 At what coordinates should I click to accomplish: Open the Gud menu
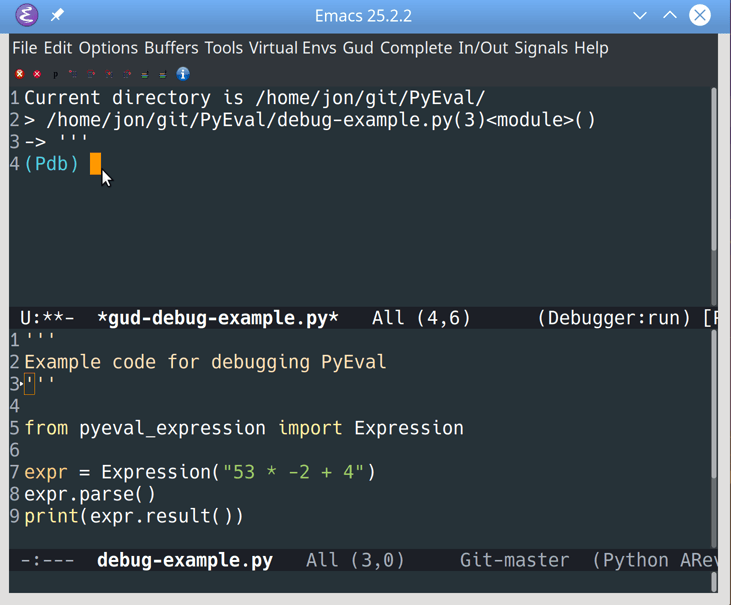[358, 48]
